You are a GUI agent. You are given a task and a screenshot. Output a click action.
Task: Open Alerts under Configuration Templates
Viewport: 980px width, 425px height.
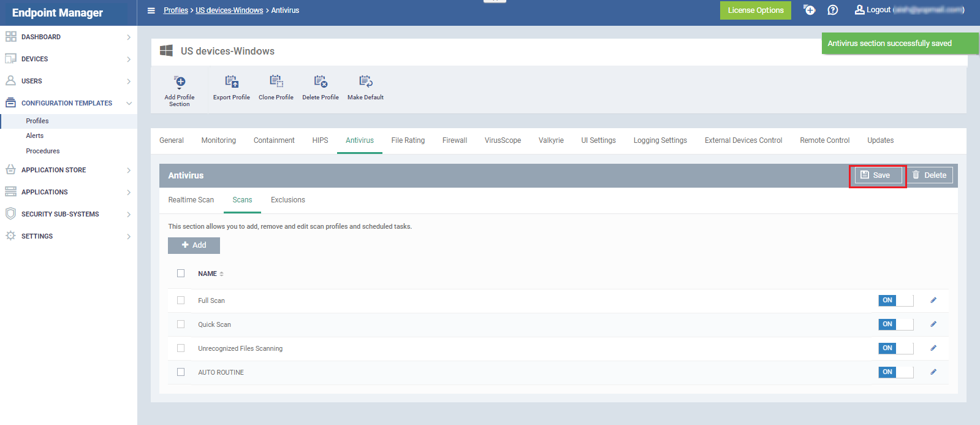[35, 136]
